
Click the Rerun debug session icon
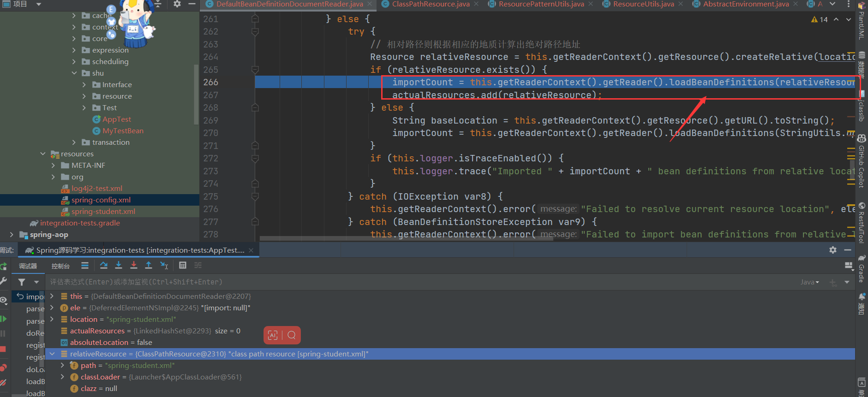pos(3,266)
